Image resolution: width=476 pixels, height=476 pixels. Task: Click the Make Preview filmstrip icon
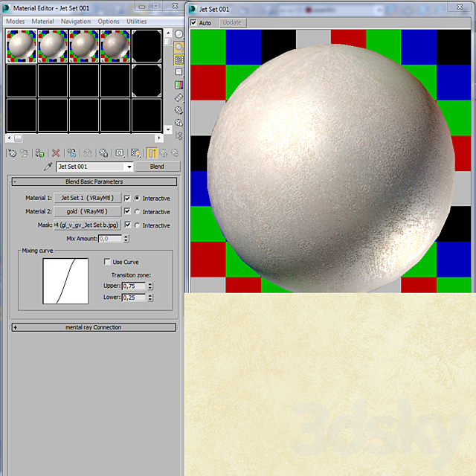(x=178, y=97)
